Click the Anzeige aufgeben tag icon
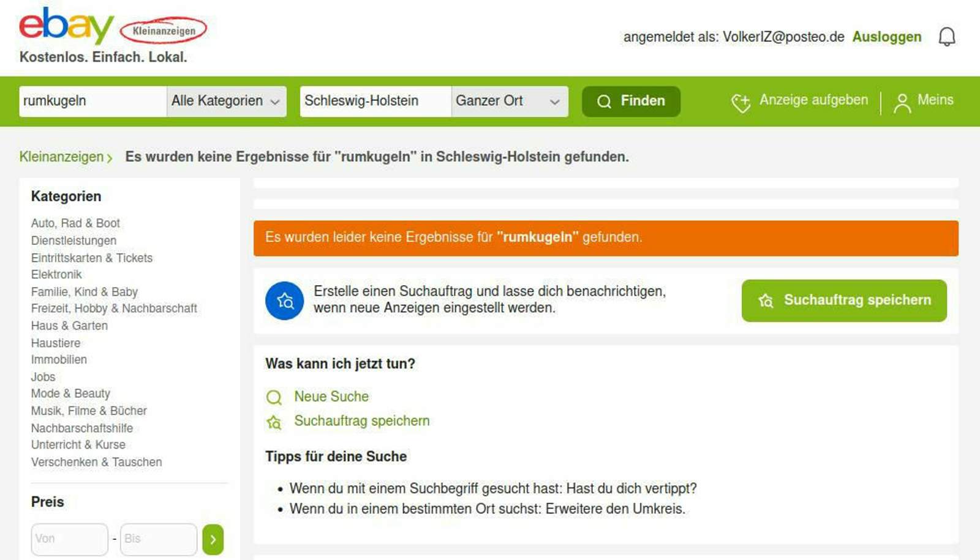980x560 pixels. point(741,102)
